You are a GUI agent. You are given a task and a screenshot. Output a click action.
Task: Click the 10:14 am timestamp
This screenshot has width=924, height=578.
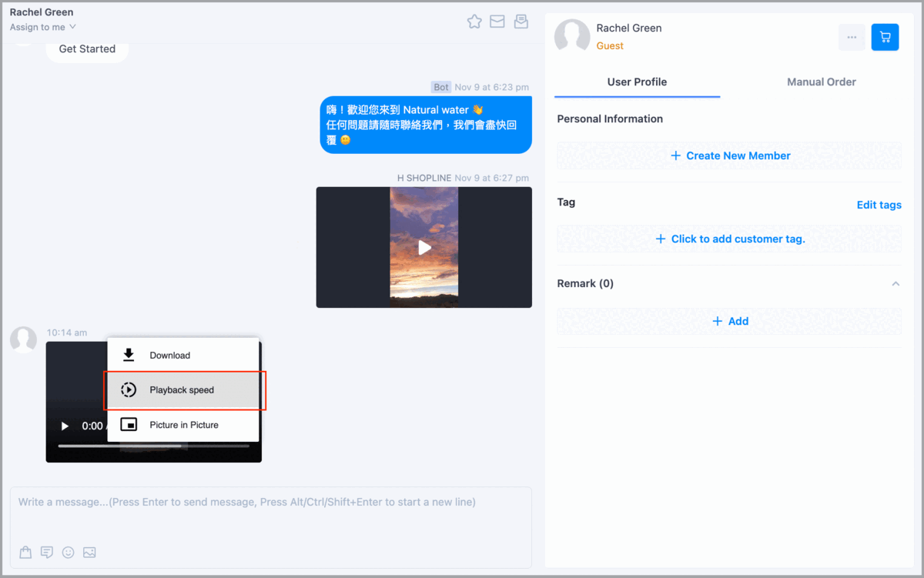(66, 332)
